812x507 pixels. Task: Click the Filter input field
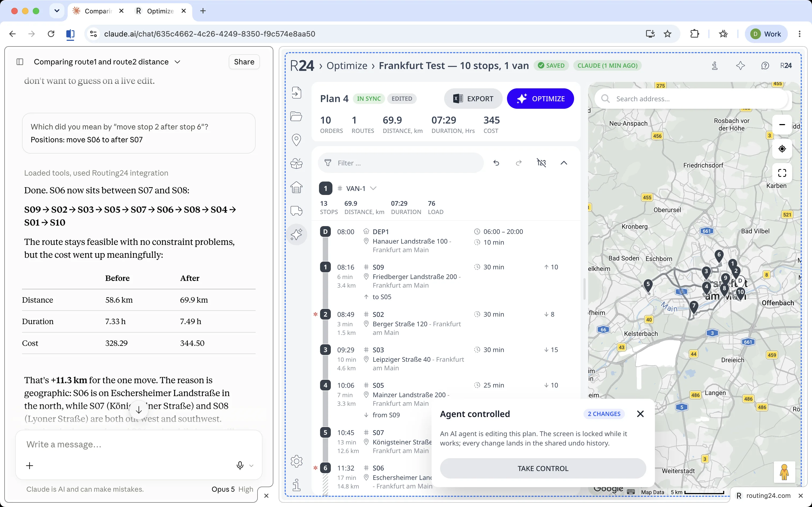(x=401, y=163)
